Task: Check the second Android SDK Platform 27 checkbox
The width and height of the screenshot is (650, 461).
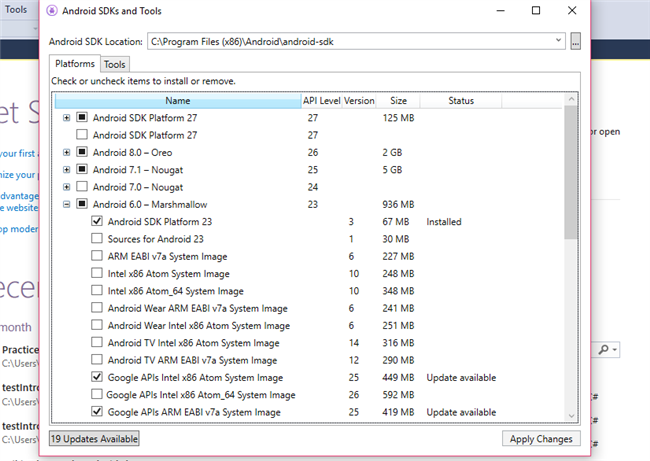Action: coord(82,134)
